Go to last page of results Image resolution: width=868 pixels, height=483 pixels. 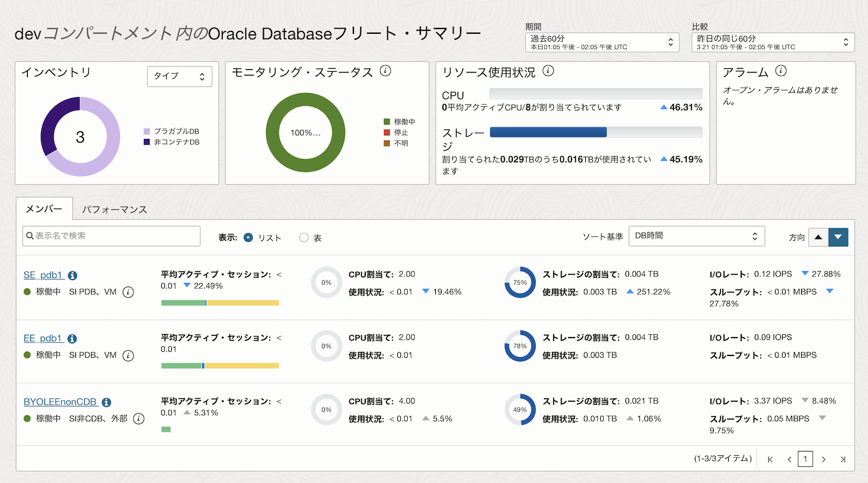click(x=843, y=459)
